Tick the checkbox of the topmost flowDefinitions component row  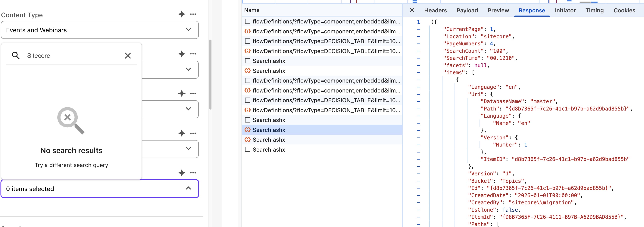[248, 21]
